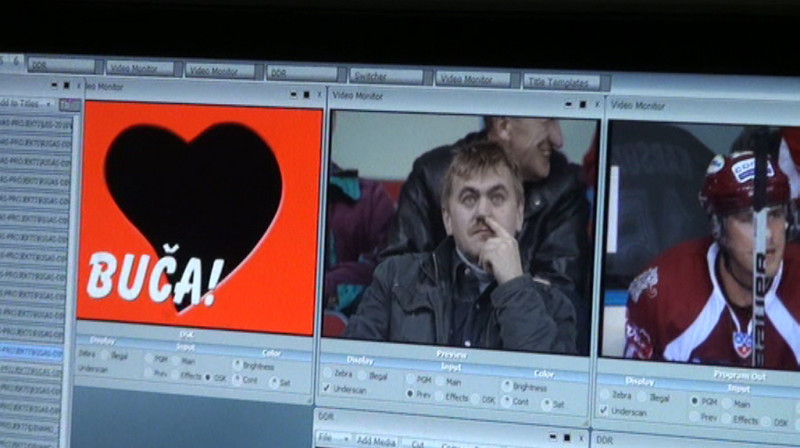Select Illegal in the DSK monitor
The image size is (800, 448).
click(105, 355)
